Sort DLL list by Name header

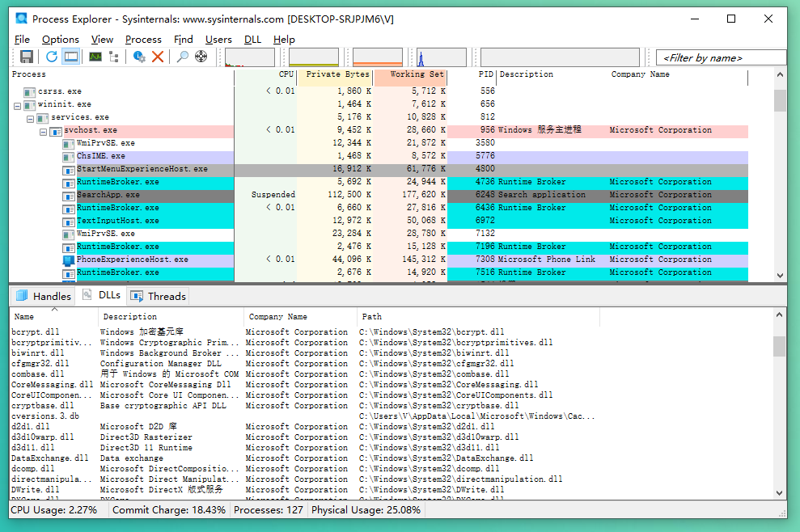coord(53,317)
